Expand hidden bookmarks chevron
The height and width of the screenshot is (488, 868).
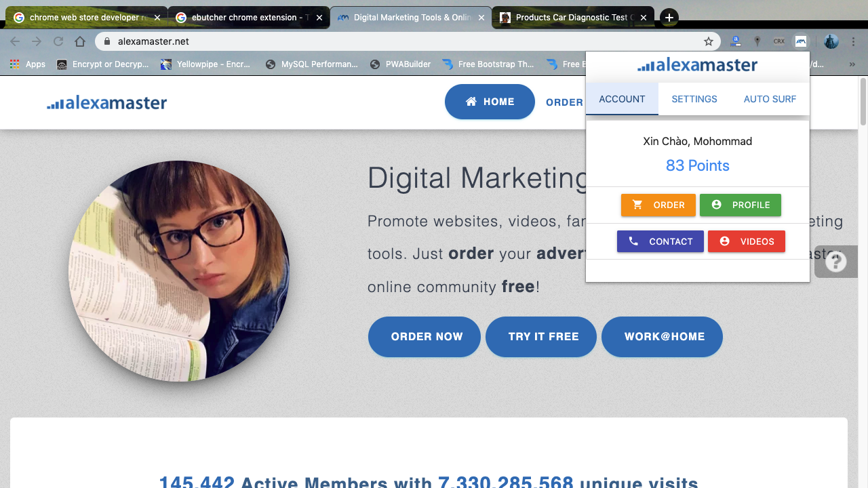(x=852, y=64)
